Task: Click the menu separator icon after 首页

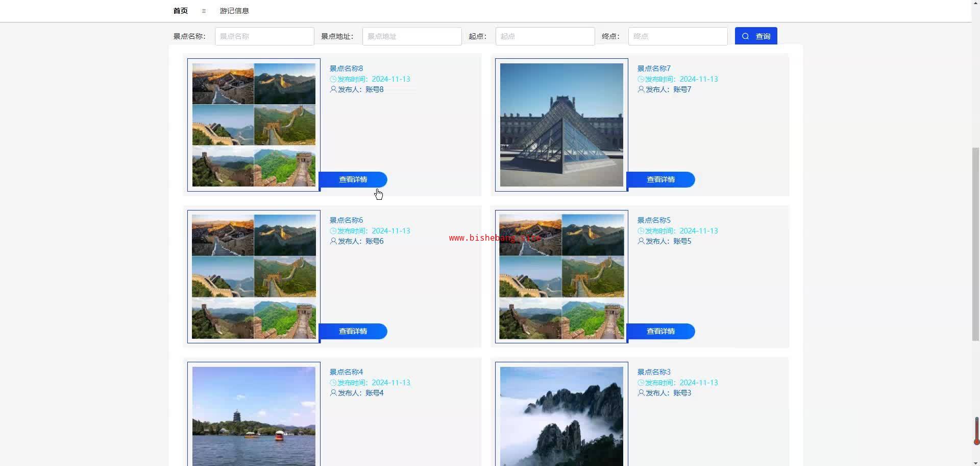Action: coord(204,11)
